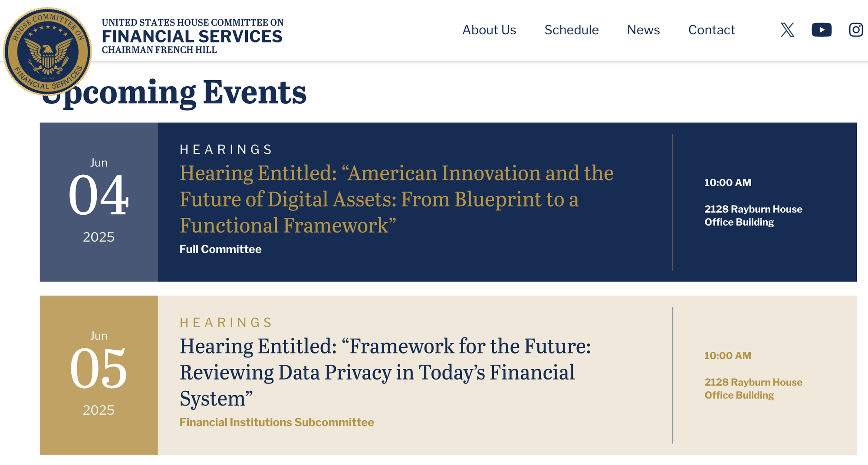Open the X (Twitter) social icon
Image resolution: width=868 pixels, height=465 pixels.
point(787,30)
